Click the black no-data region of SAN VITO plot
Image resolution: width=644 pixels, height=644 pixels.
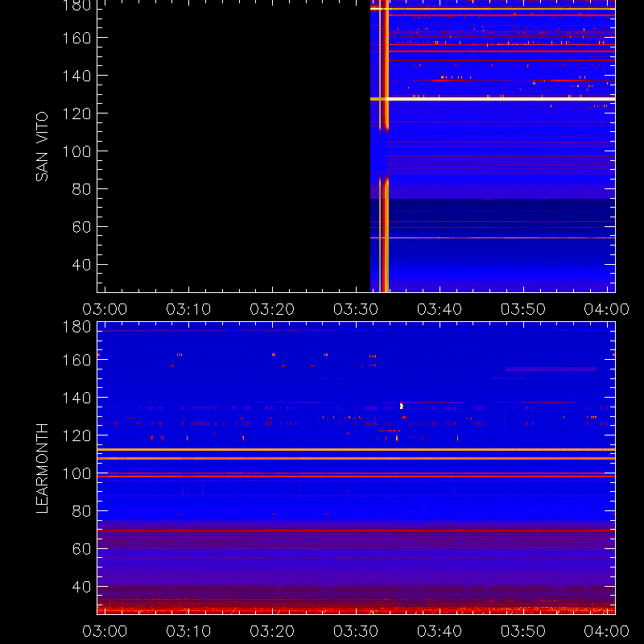coord(233,146)
